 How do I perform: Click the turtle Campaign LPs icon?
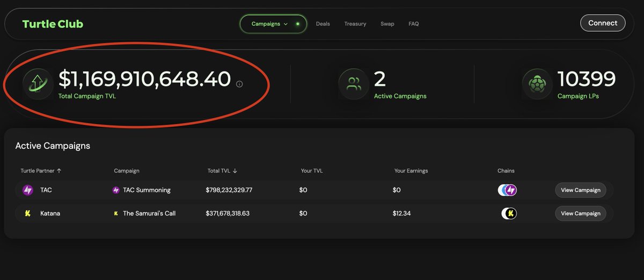(x=537, y=84)
